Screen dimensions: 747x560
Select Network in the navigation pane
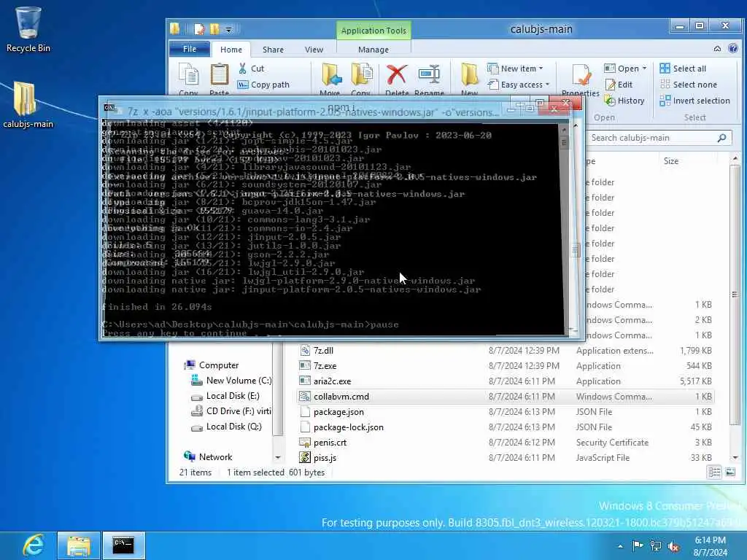(x=208, y=456)
